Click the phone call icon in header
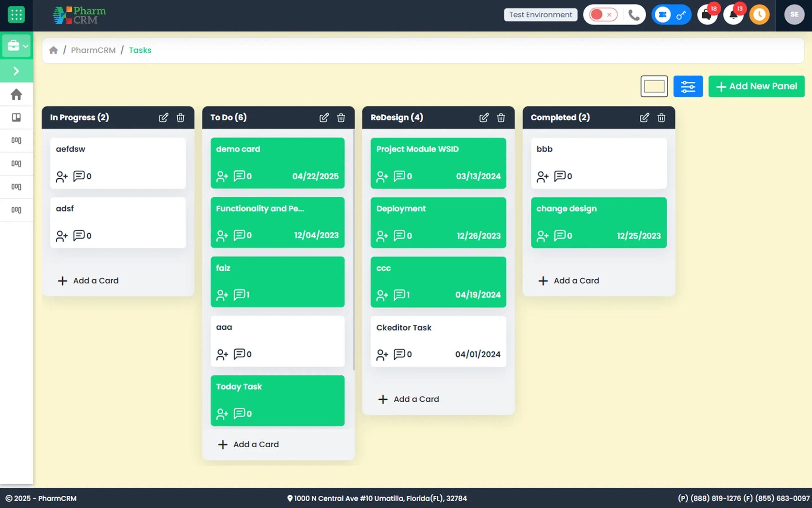This screenshot has height=508, width=812. pos(634,15)
